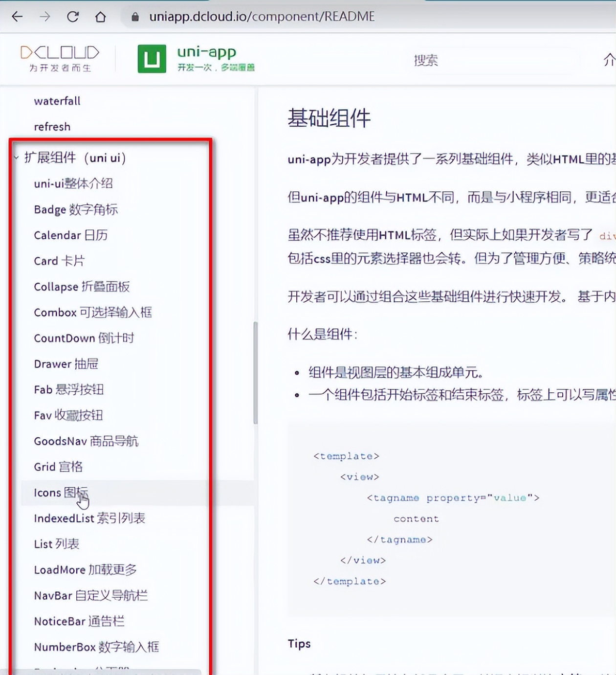This screenshot has width=616, height=675.
Task: Open the Calendar 日历 docs
Action: [71, 235]
